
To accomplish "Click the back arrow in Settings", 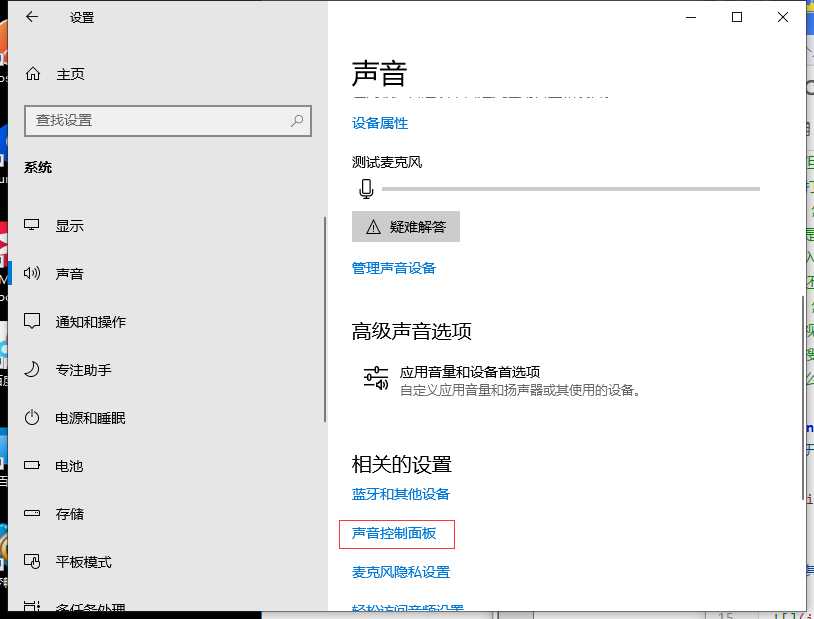I will 32,17.
